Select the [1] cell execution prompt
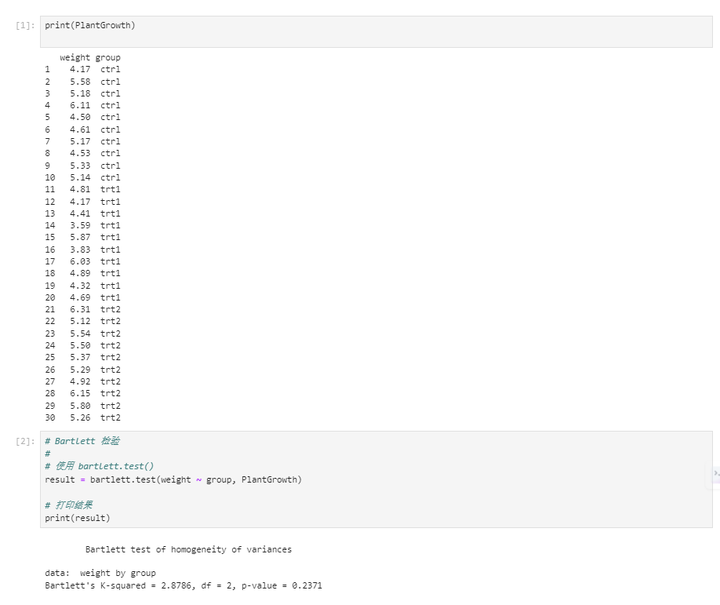The height and width of the screenshot is (605, 720). (25, 25)
